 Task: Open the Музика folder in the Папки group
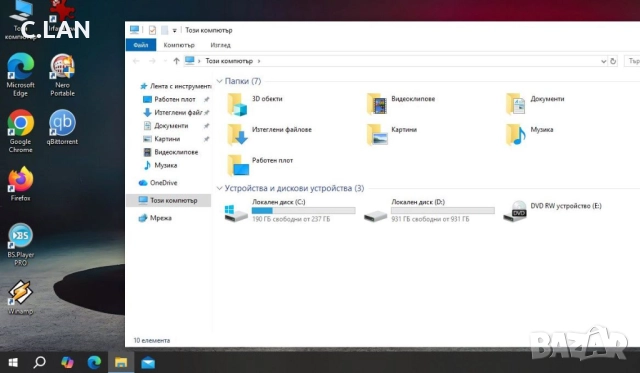[x=530, y=135]
